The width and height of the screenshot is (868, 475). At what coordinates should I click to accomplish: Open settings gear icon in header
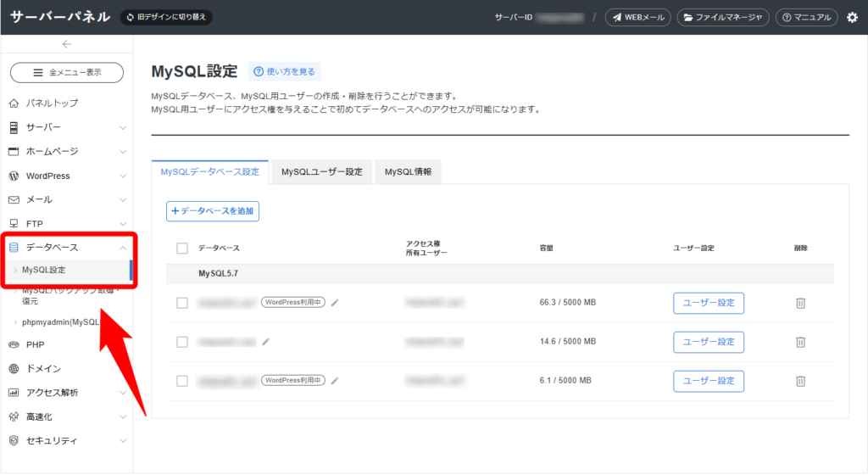(852, 17)
